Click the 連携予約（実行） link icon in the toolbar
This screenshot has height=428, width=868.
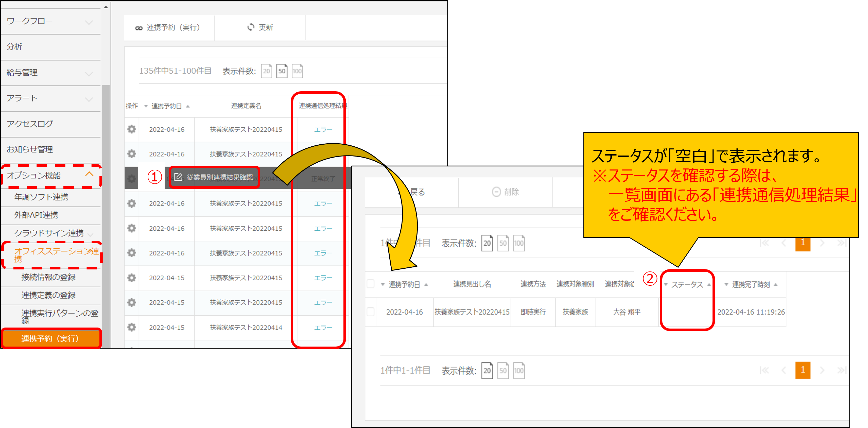[x=139, y=28]
